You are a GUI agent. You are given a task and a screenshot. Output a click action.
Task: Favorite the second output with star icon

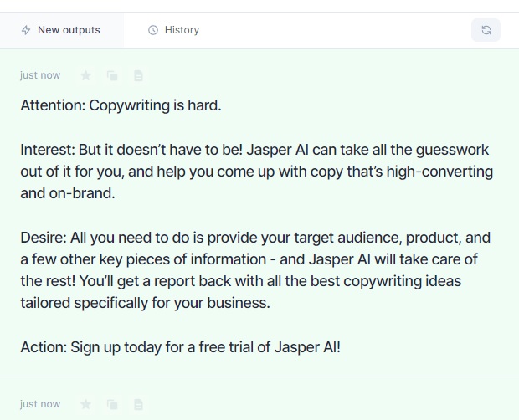85,404
